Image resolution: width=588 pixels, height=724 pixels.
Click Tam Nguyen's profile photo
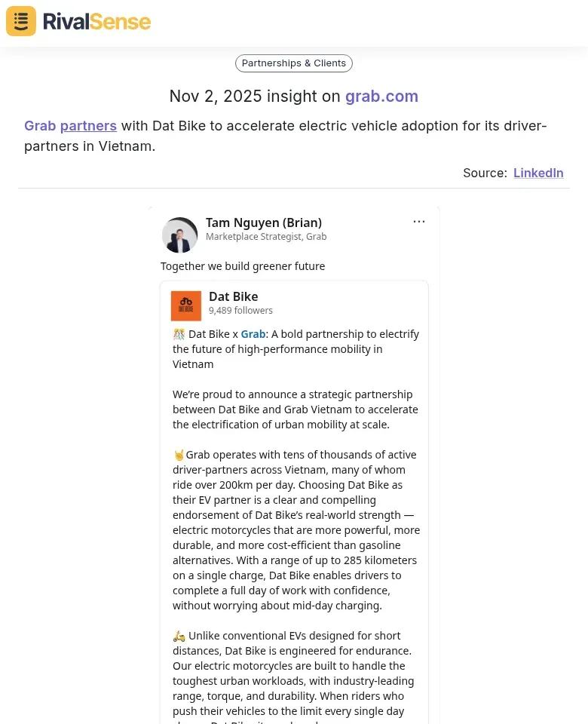tap(179, 235)
